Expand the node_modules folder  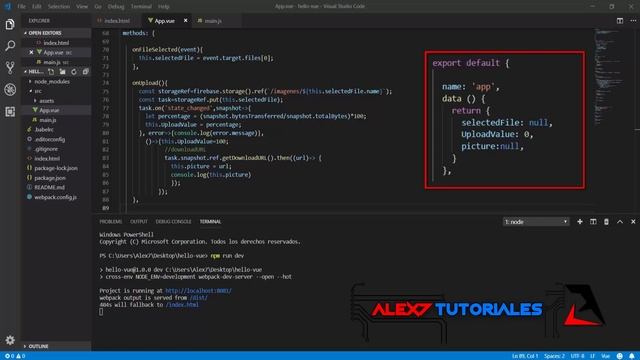click(x=52, y=82)
